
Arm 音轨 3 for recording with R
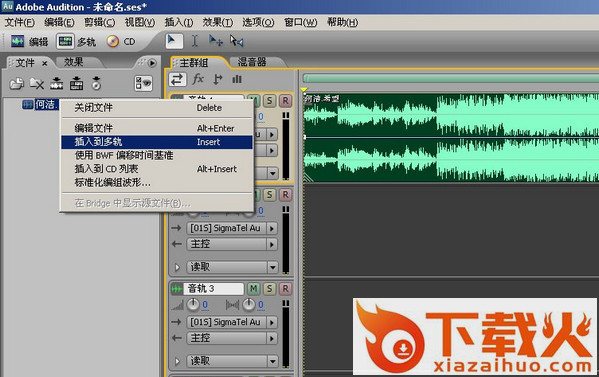pos(285,289)
